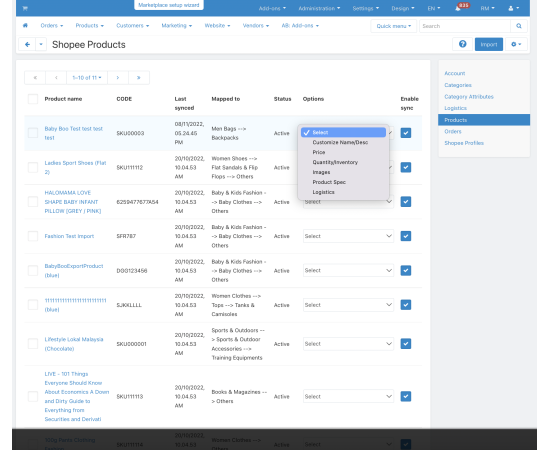This screenshot has width=550, height=450.
Task: Jump to last page pagination arrow
Action: tap(139, 78)
